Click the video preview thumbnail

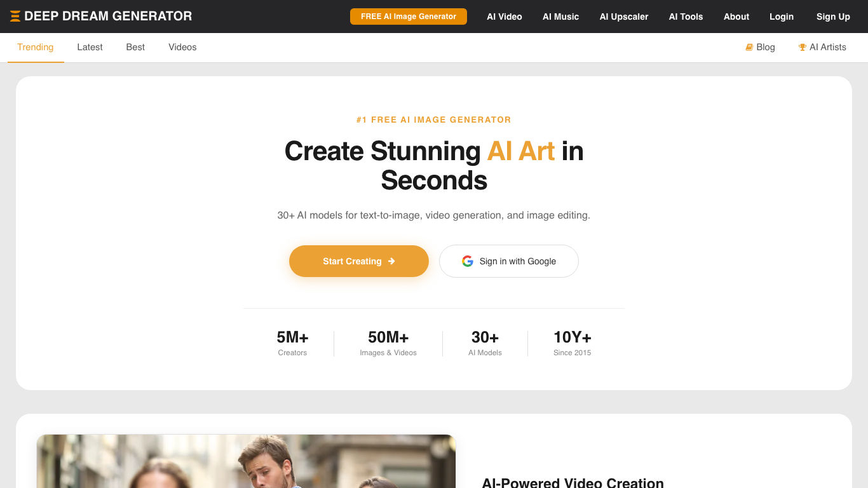[x=246, y=461]
